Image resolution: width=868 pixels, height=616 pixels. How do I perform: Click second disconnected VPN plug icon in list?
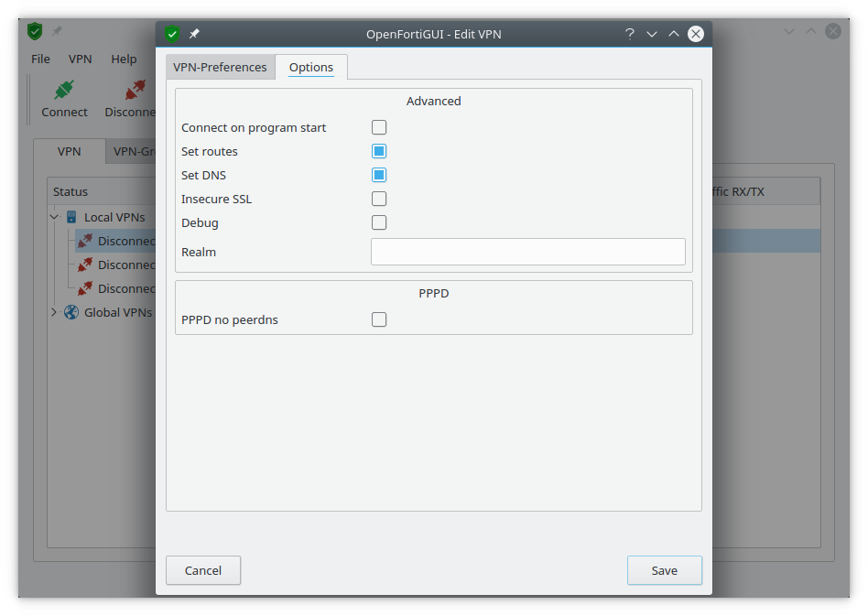point(85,265)
